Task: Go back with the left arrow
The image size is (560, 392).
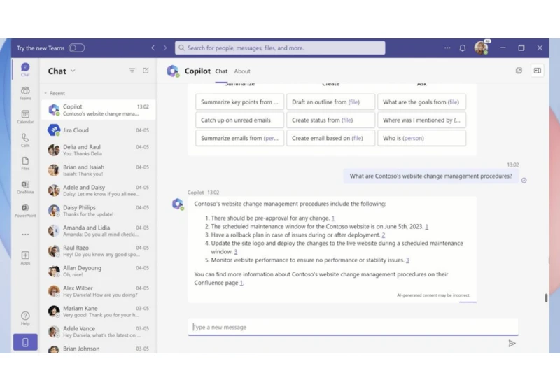Action: click(153, 48)
